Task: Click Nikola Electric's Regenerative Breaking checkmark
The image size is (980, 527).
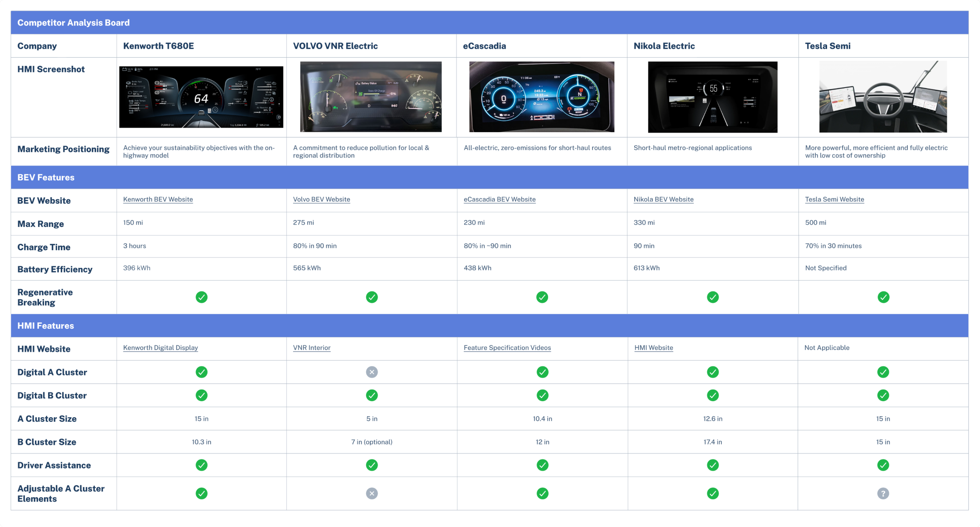Action: tap(712, 297)
